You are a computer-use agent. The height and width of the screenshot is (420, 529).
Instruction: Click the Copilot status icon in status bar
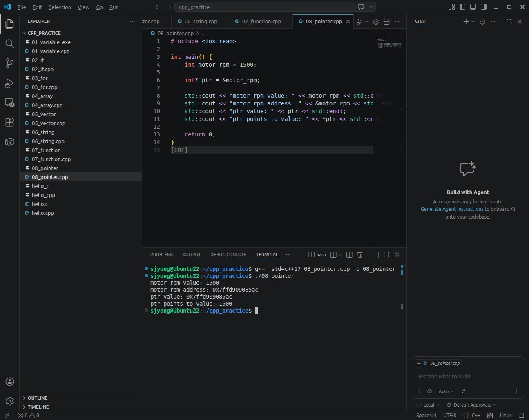tap(490, 416)
